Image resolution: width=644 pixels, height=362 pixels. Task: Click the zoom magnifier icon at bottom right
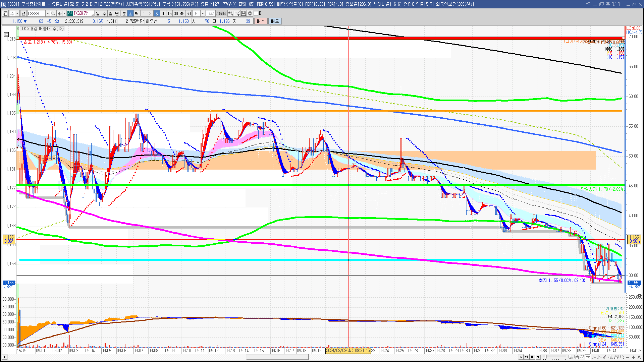[622, 357]
